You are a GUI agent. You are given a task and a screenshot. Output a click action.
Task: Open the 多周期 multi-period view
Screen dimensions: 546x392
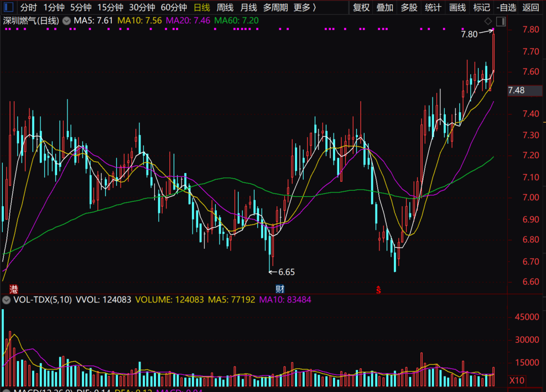tap(275, 7)
